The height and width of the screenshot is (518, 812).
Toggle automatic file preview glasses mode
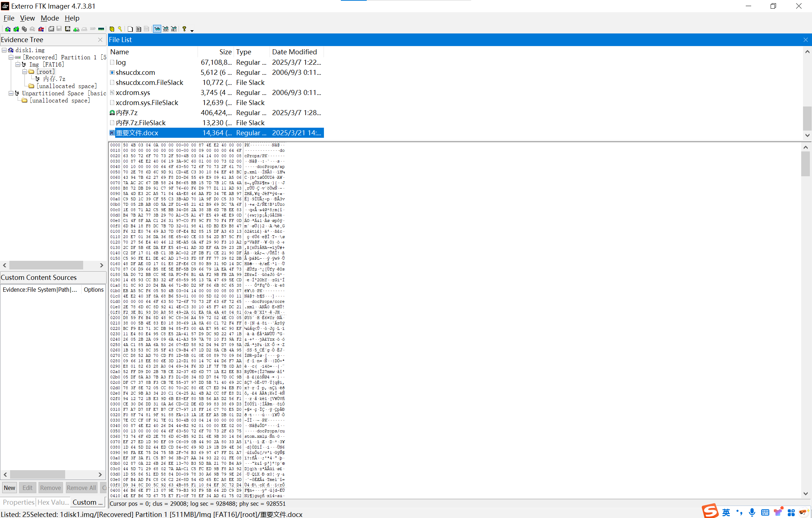pos(157,29)
